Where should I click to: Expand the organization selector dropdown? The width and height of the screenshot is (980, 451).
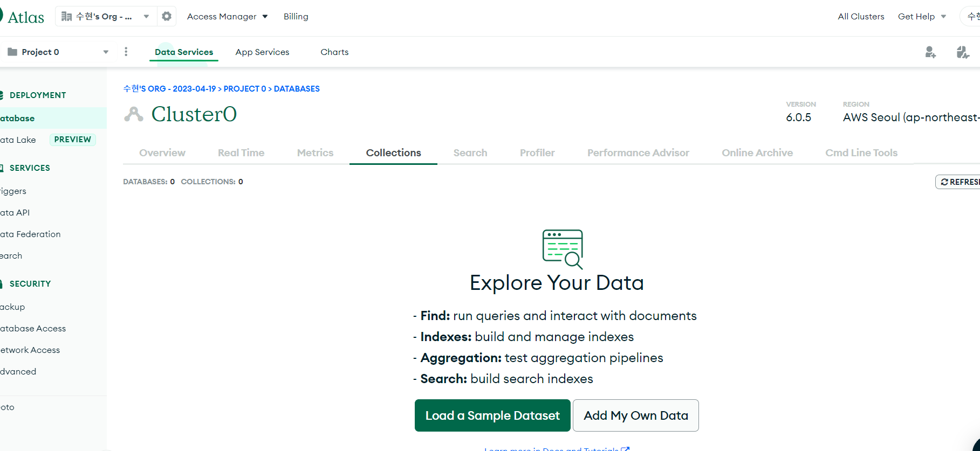105,16
